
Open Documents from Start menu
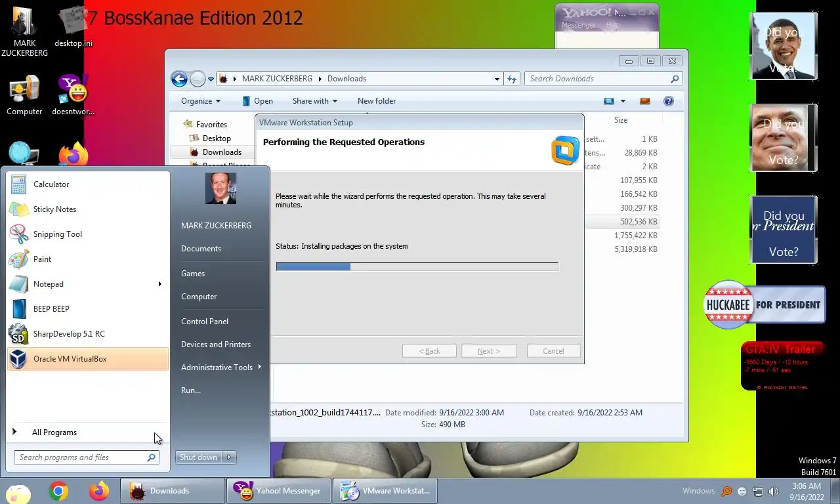[x=201, y=249]
